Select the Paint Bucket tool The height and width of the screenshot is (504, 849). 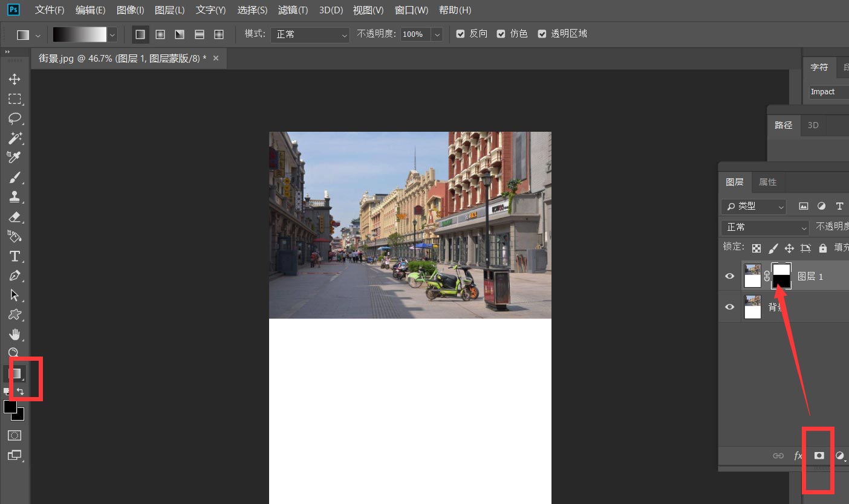click(x=15, y=236)
